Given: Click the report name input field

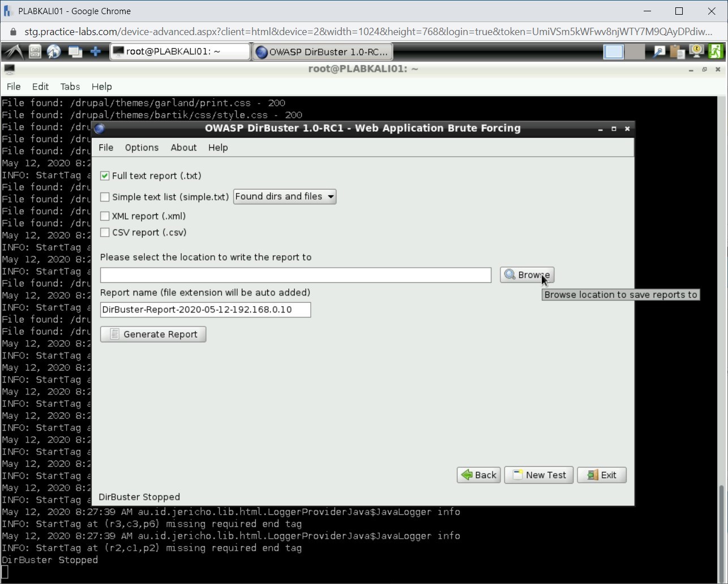Looking at the screenshot, I should (x=205, y=310).
